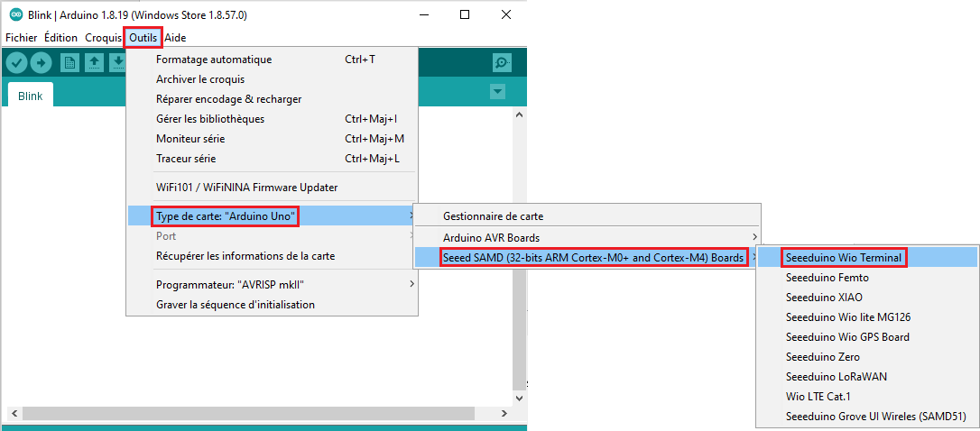This screenshot has width=980, height=431.
Task: Select Seeed SAMD Boards entry
Action: point(587,257)
